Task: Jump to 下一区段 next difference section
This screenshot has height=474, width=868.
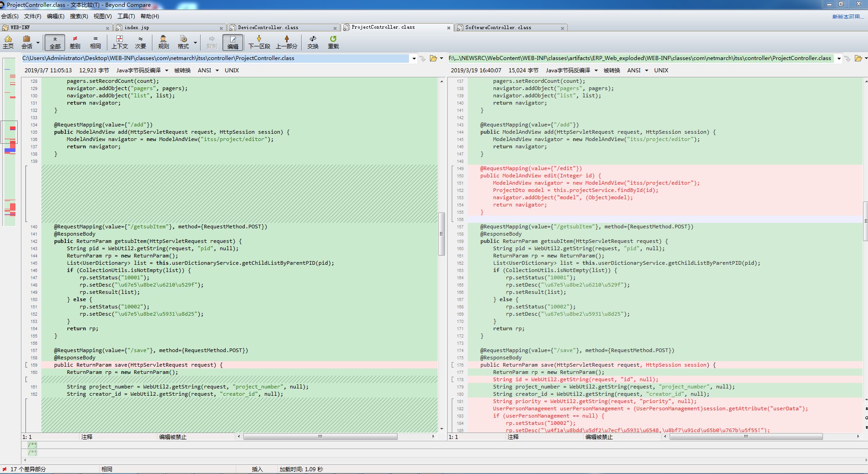Action: [259, 42]
